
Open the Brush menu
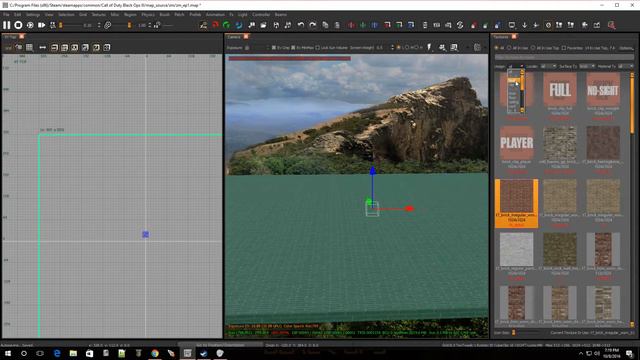pos(164,14)
